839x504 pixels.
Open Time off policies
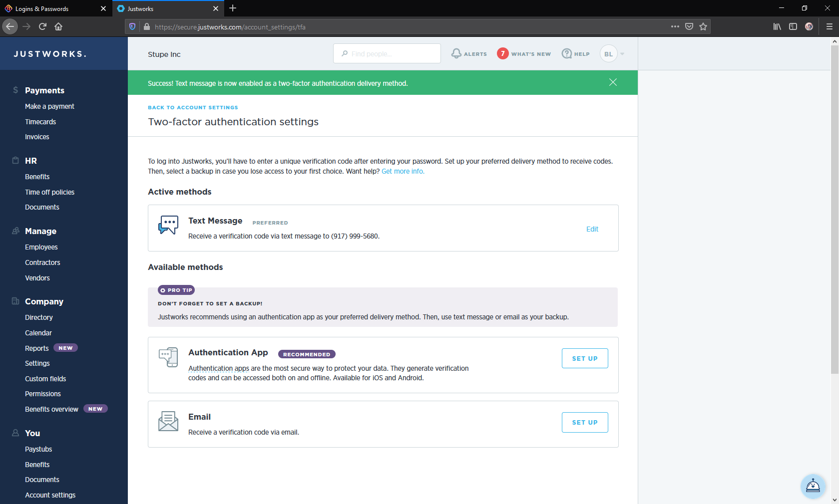tap(49, 192)
